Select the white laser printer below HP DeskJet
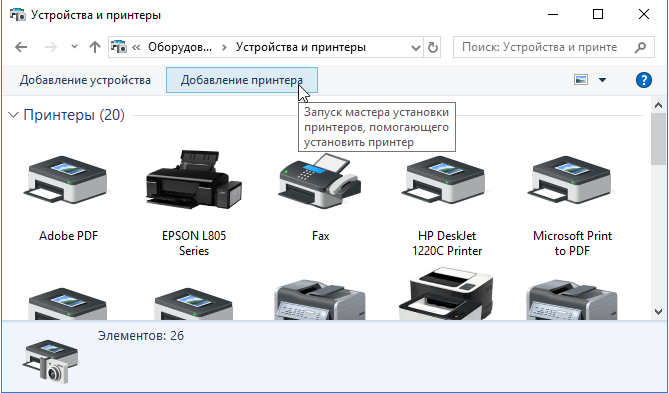Image resolution: width=669 pixels, height=393 pixels. (445, 294)
